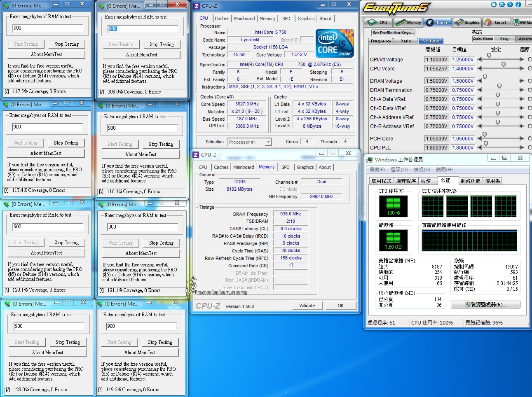532x397 pixels.
Task: Open the Memory tab in EasyTune6
Action: pyautogui.click(x=408, y=22)
